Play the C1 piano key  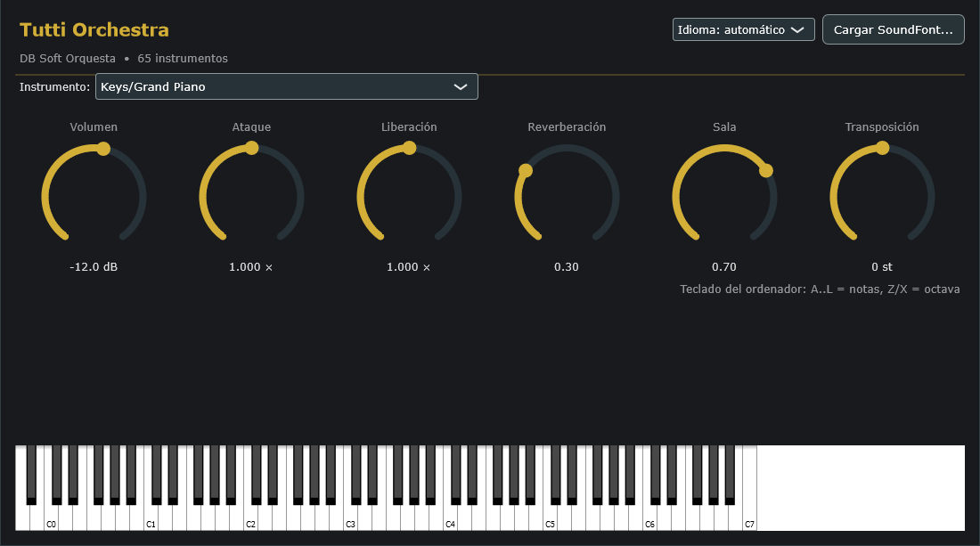[151, 518]
